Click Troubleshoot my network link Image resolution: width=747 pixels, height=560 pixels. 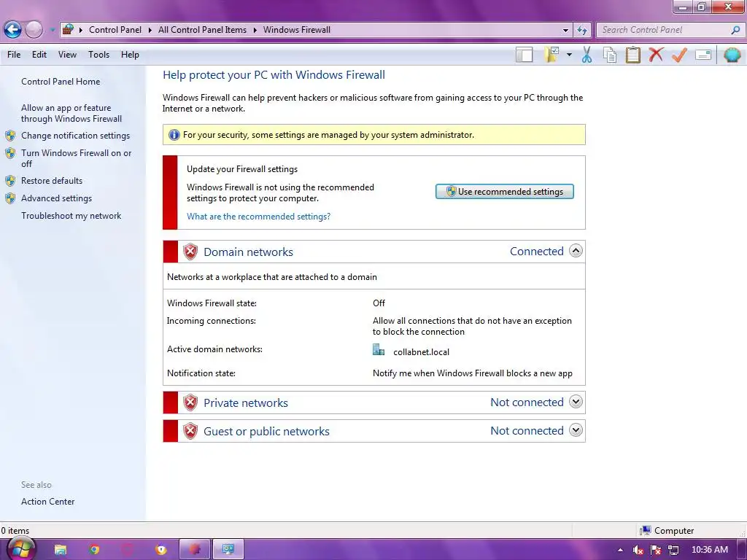[x=71, y=216]
